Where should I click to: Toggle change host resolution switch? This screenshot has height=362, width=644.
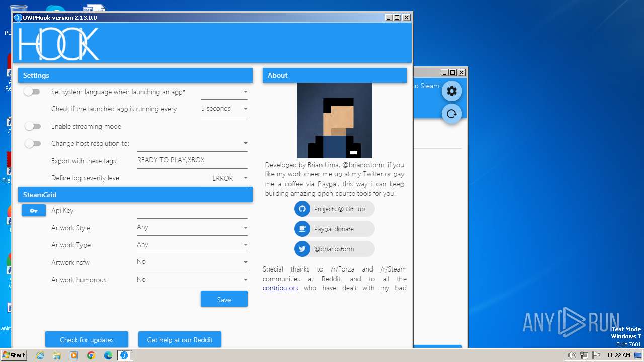pyautogui.click(x=32, y=144)
